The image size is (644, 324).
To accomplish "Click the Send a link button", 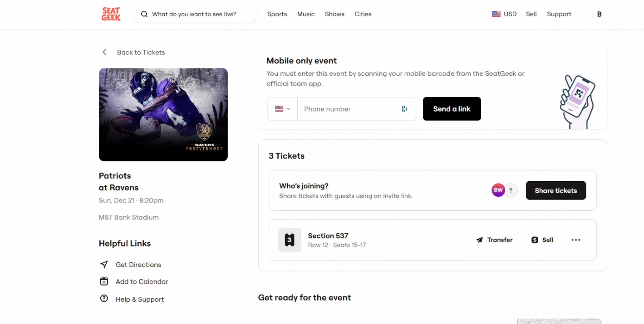I will pos(452,109).
